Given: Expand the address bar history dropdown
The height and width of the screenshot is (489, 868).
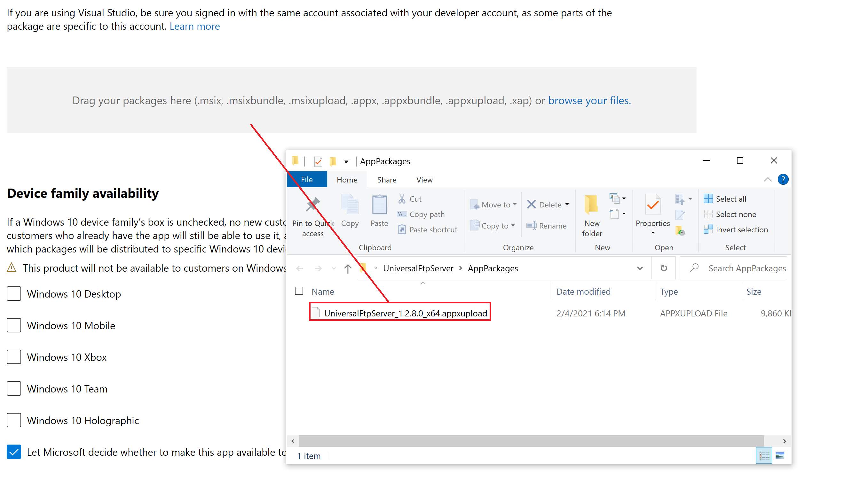Looking at the screenshot, I should [x=640, y=268].
